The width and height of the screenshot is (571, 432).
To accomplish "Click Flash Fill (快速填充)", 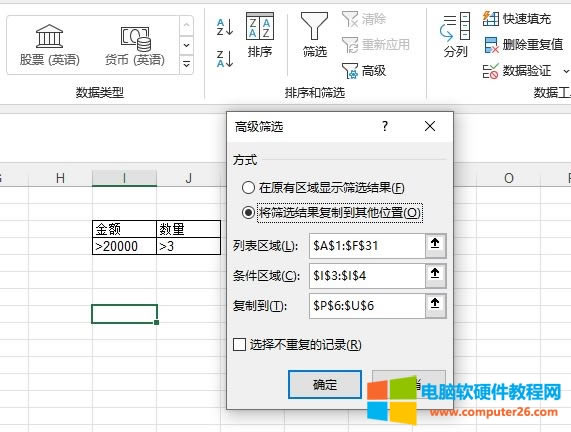I will click(517, 19).
